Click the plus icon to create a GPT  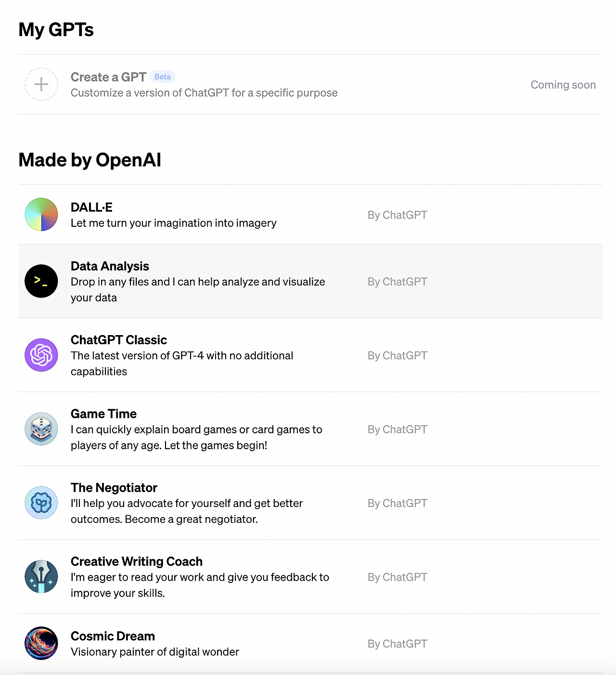41,84
